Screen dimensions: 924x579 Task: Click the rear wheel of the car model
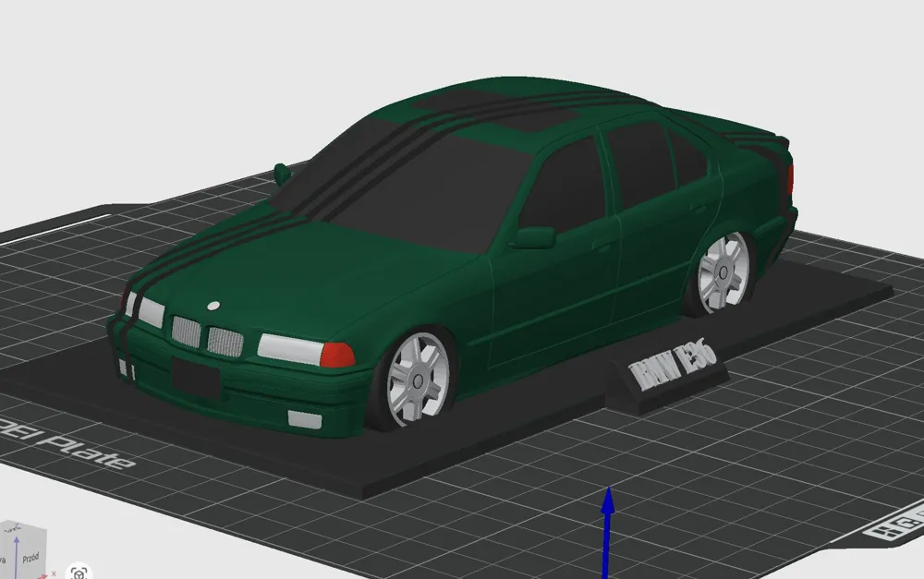722,272
